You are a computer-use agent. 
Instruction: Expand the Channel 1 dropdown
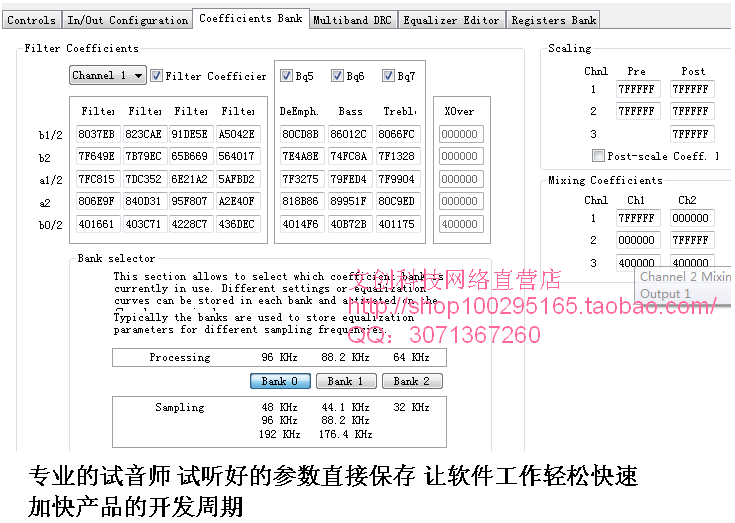point(107,75)
